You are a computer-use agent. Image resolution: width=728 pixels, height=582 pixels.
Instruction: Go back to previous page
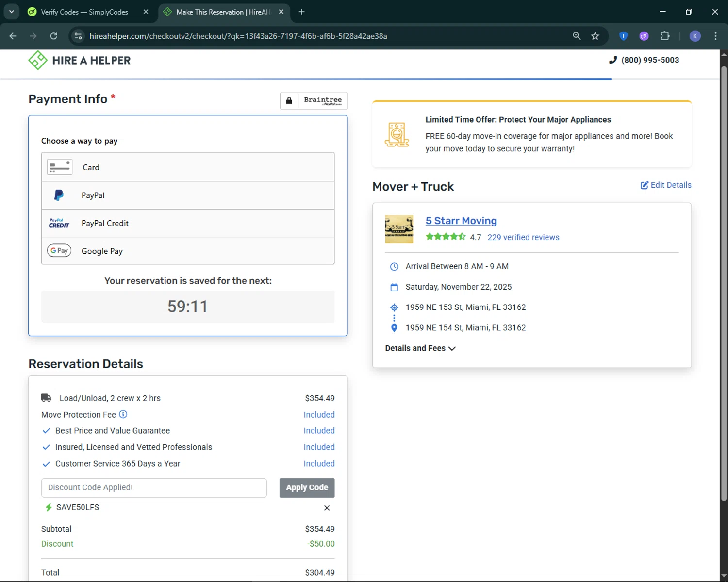pyautogui.click(x=13, y=36)
